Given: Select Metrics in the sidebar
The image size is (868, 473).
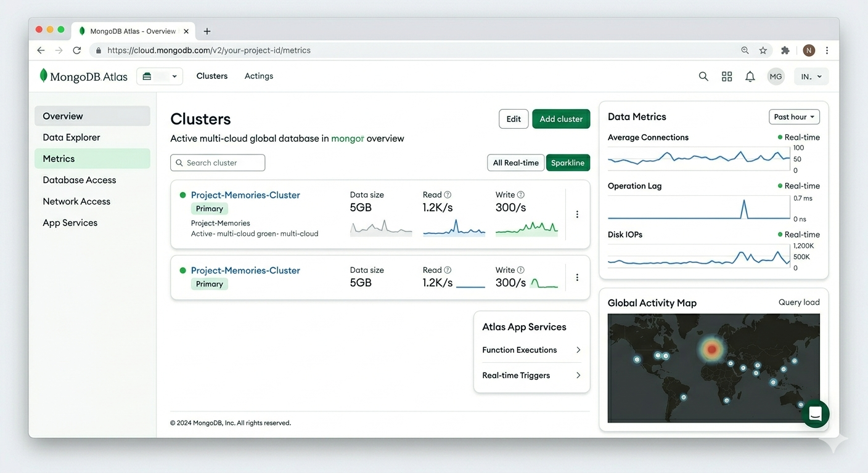Looking at the screenshot, I should click(x=92, y=158).
